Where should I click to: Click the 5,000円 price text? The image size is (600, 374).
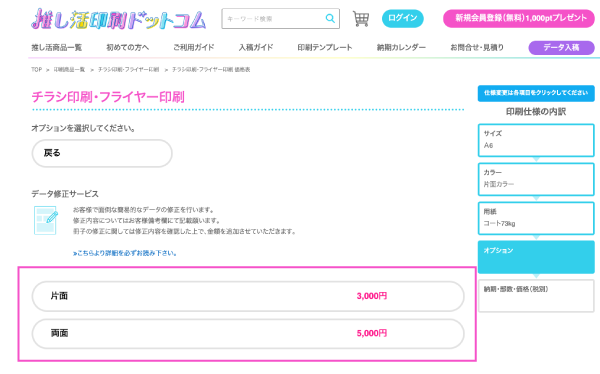(372, 333)
